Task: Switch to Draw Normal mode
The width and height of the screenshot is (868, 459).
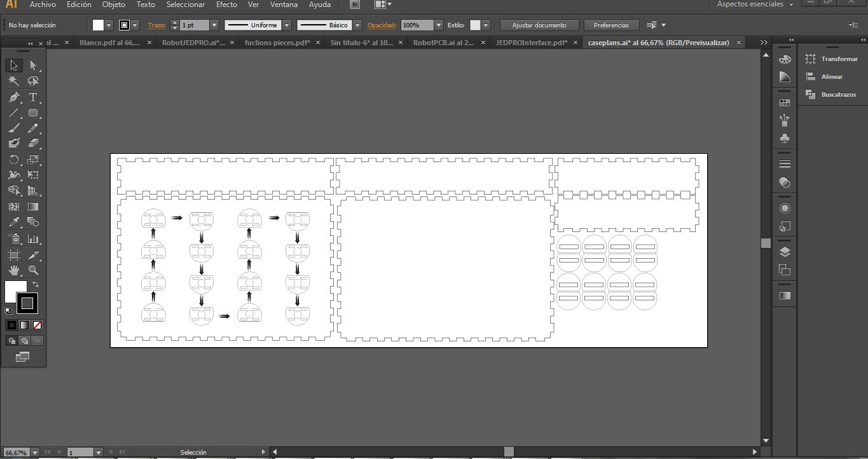Action: 11,341
